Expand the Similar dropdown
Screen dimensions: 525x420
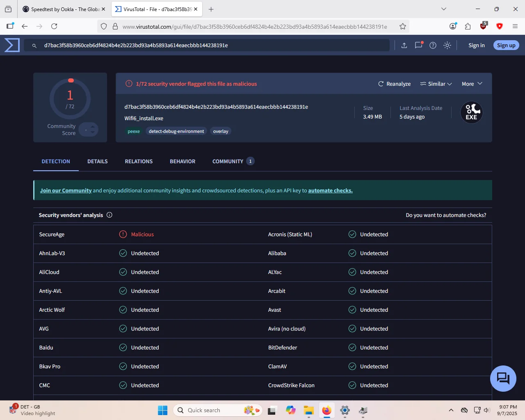tap(436, 84)
